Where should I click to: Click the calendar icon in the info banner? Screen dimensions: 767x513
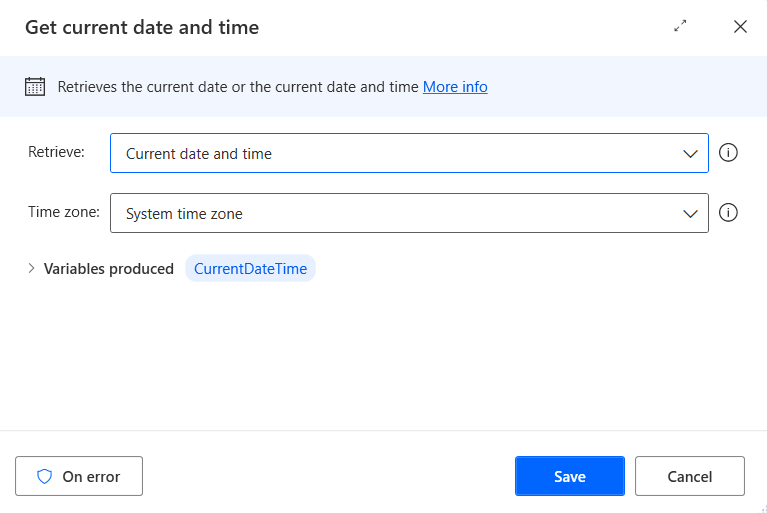pos(35,87)
